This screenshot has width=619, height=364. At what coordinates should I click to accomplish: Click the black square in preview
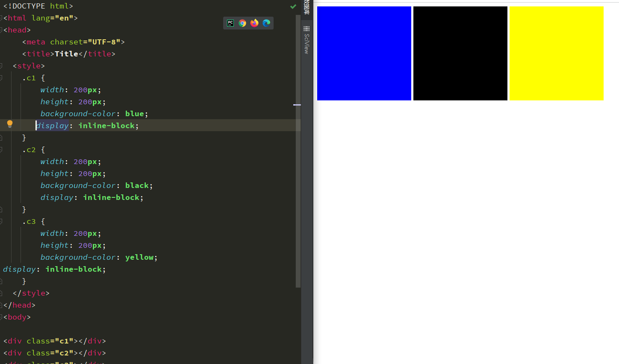[x=460, y=53]
